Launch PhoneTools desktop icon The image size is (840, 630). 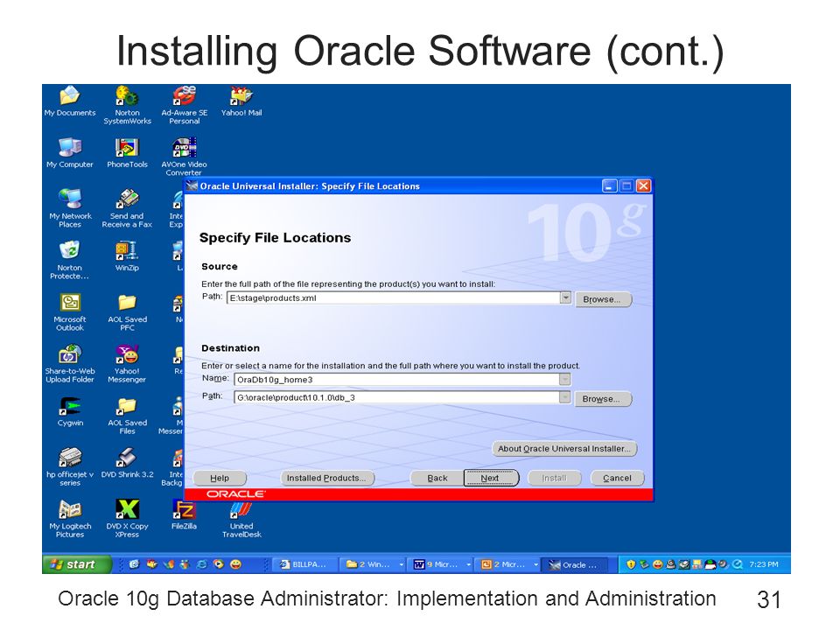[127, 152]
